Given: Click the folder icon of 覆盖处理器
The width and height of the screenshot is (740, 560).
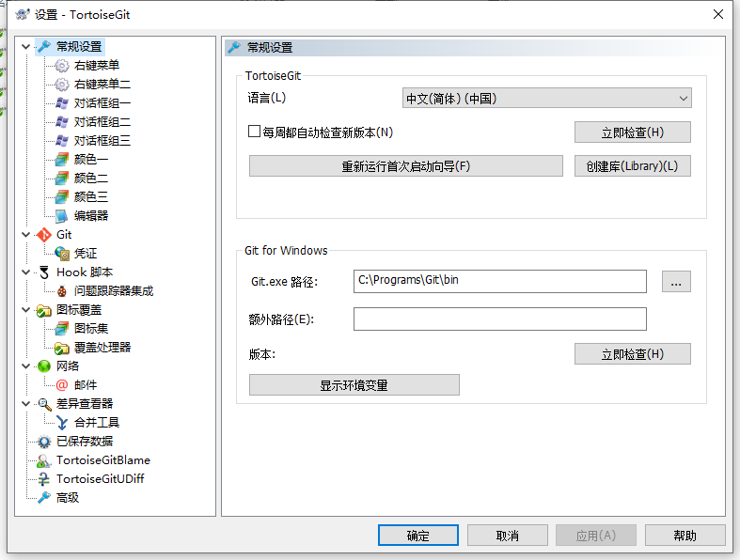Looking at the screenshot, I should pyautogui.click(x=62, y=348).
